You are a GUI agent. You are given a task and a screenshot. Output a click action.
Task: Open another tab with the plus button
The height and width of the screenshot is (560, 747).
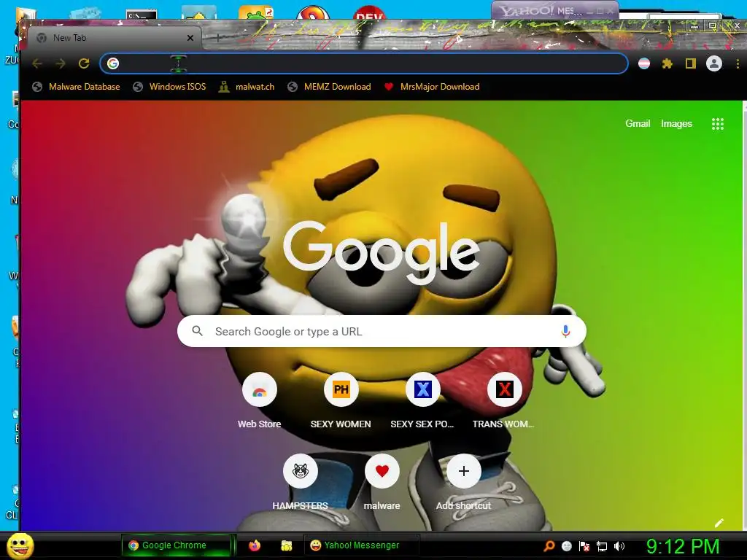(217, 37)
